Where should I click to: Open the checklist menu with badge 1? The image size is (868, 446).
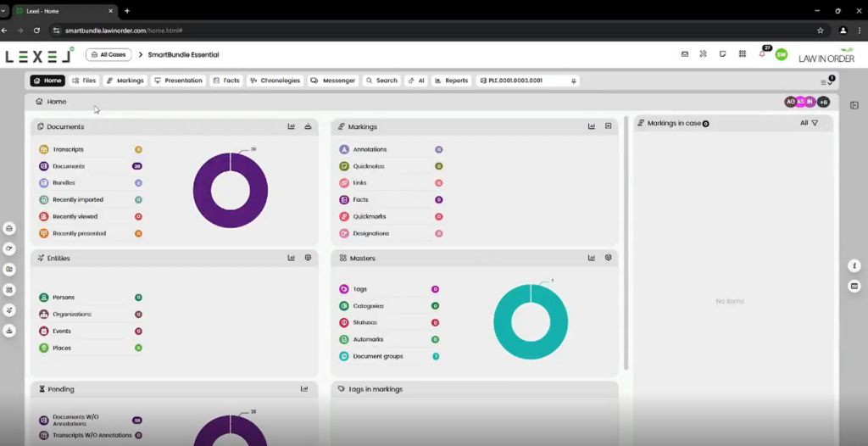(827, 81)
